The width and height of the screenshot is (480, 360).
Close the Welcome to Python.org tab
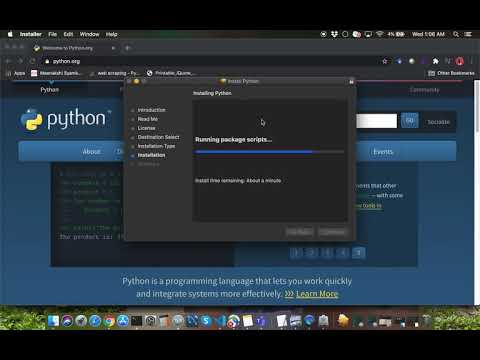click(113, 48)
